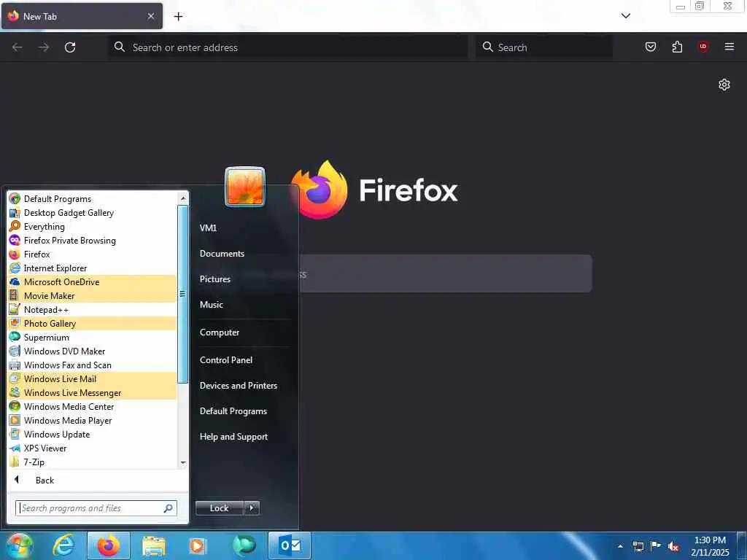Viewport: 747px width, 560px height.
Task: Open Pictures from the Start menu
Action: [215, 279]
